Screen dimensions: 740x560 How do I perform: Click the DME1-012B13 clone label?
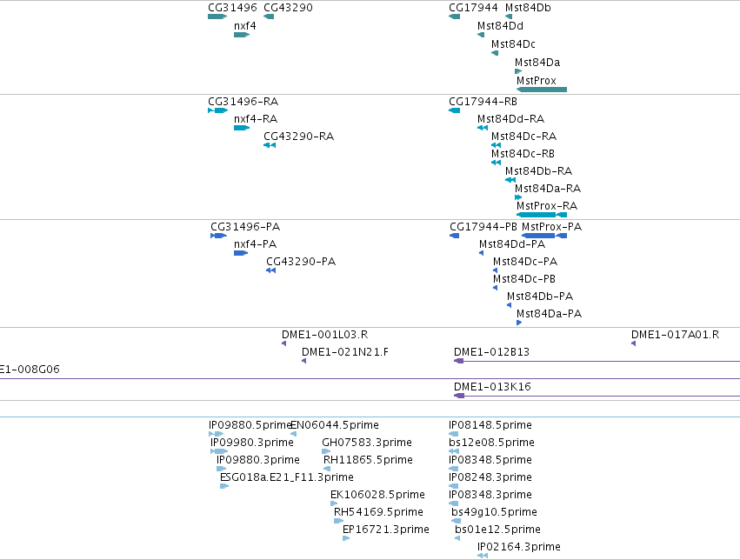(x=491, y=352)
